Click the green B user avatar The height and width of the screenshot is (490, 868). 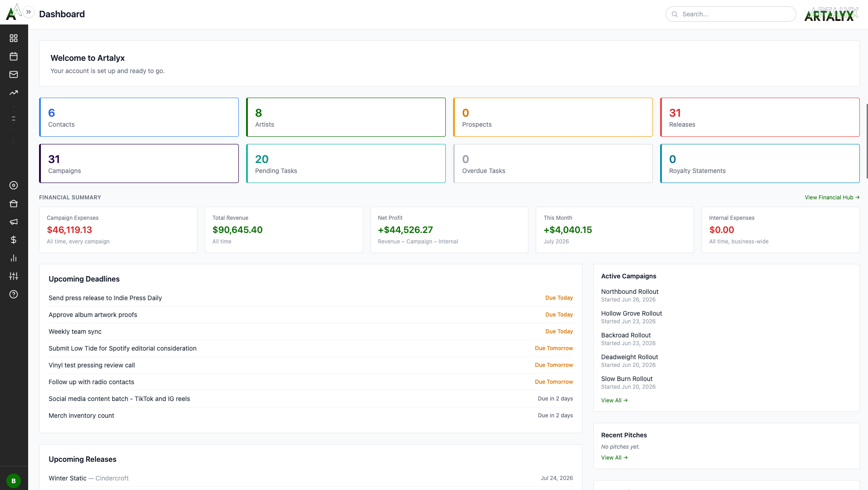(x=14, y=481)
